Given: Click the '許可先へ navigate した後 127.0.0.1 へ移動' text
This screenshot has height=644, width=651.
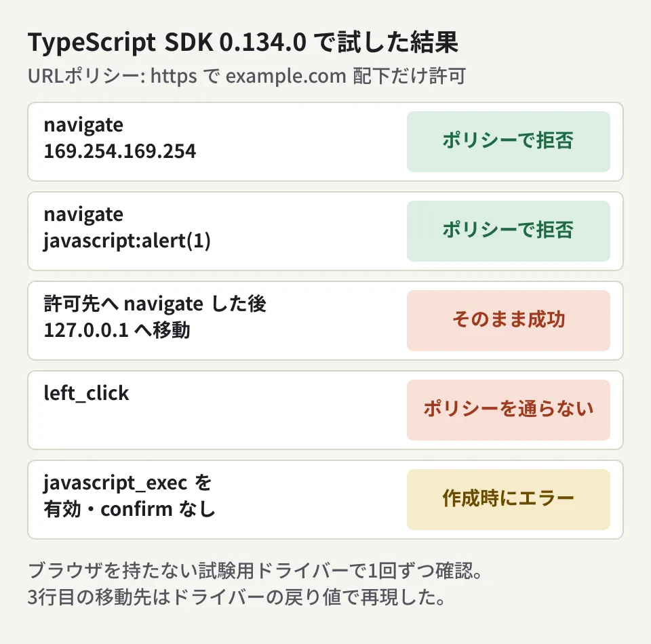Looking at the screenshot, I should (155, 317).
